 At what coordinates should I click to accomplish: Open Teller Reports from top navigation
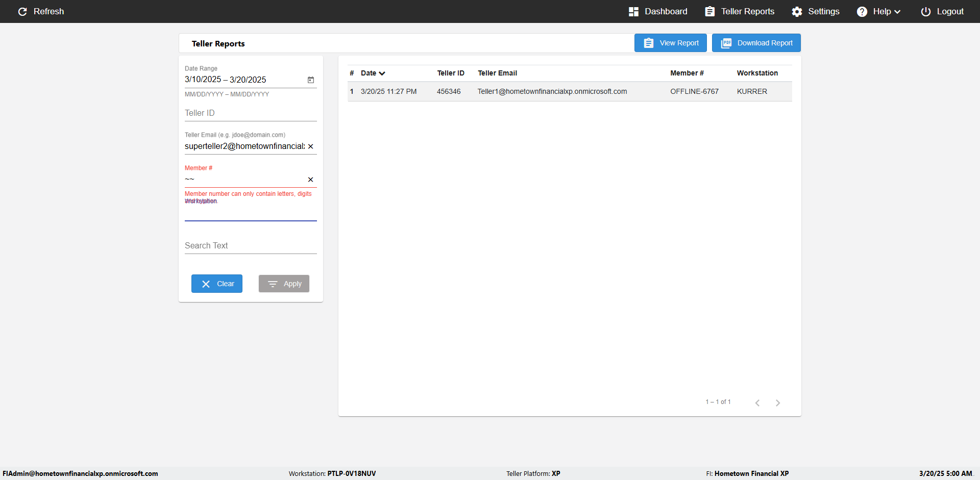[x=740, y=12]
